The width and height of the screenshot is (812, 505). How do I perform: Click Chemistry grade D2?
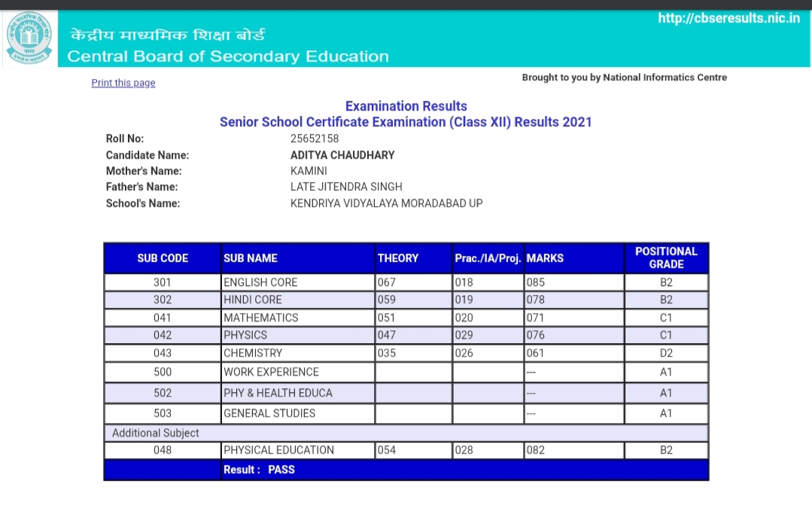(667, 353)
